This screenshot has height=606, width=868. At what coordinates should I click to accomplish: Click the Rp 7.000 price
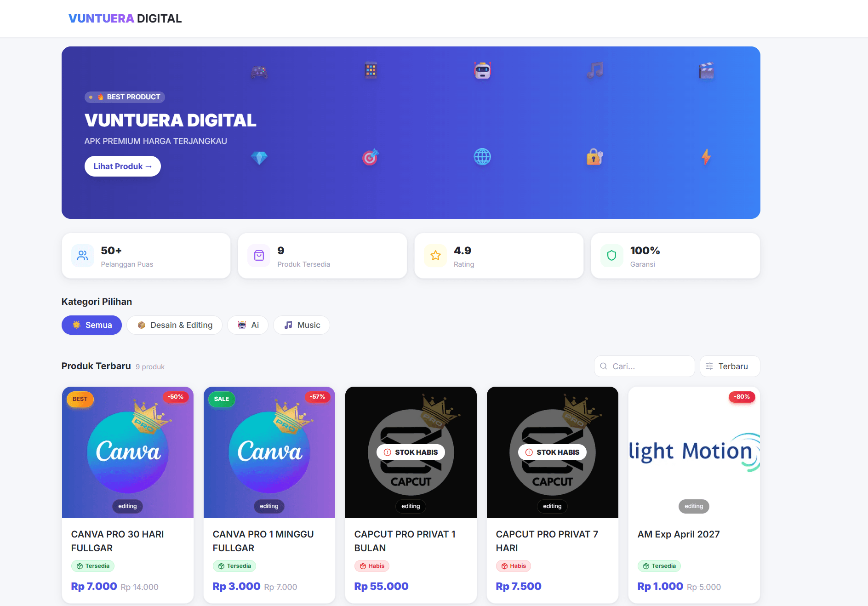pos(94,586)
